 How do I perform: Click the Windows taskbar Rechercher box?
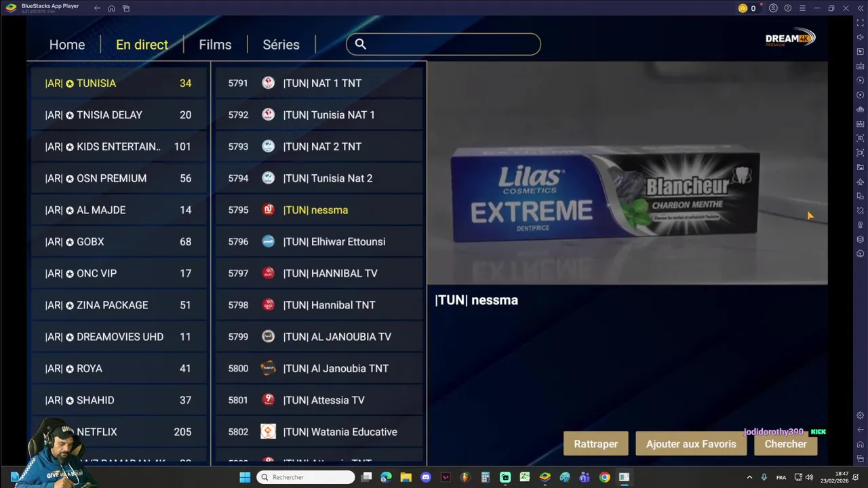tap(305, 477)
